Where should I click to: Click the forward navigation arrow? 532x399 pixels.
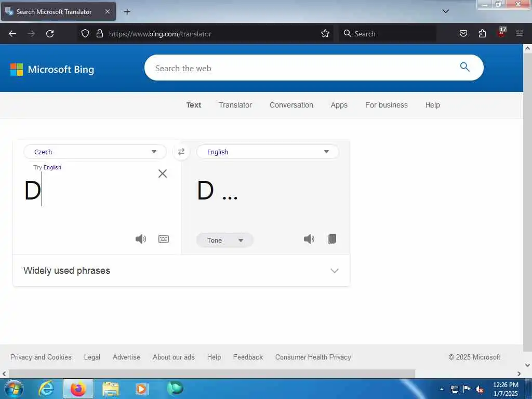click(31, 34)
